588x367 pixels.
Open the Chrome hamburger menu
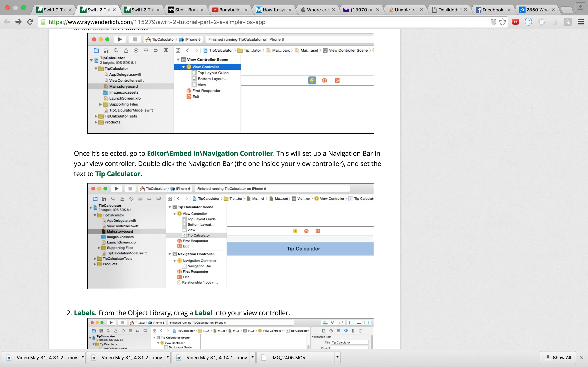coord(581,22)
